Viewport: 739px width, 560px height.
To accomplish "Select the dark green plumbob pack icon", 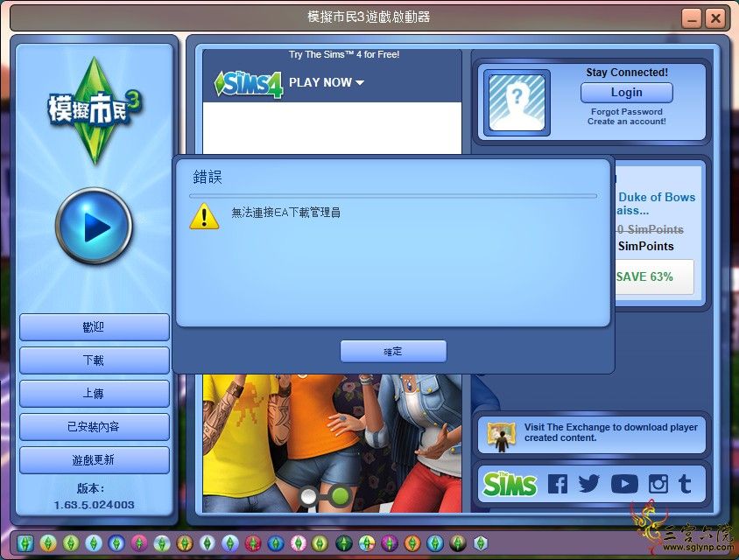I will pos(344,543).
